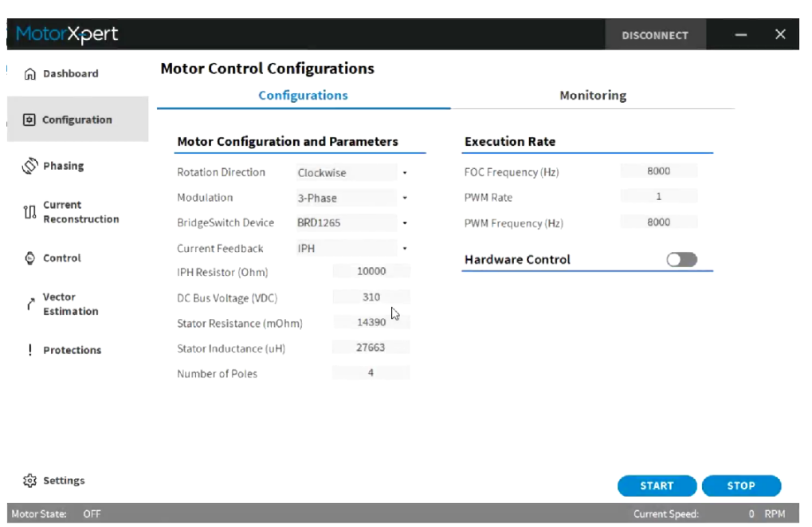812x527 pixels.
Task: Expand the Rotation Direction dropdown
Action: pos(404,173)
